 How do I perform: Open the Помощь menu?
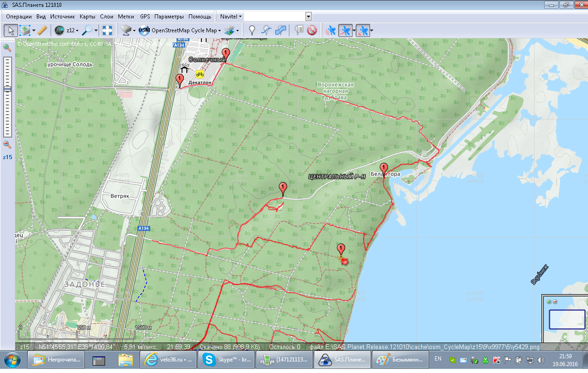point(200,16)
